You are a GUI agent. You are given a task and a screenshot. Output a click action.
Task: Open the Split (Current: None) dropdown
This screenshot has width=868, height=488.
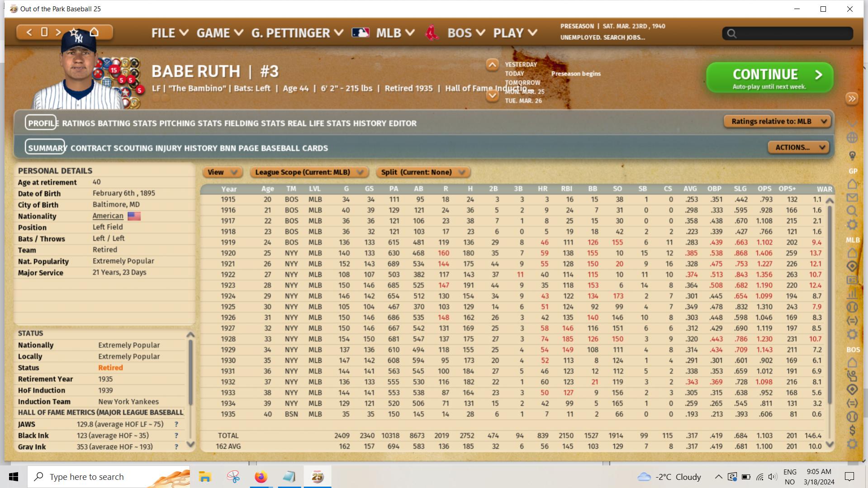coord(423,172)
